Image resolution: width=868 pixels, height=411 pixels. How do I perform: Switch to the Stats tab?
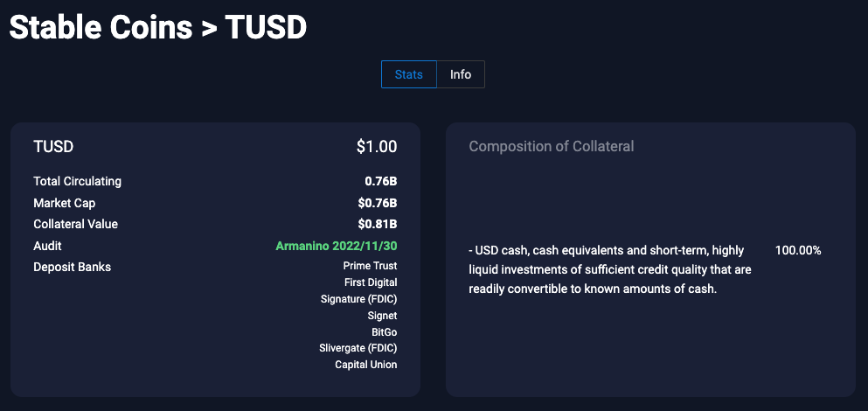coord(409,74)
